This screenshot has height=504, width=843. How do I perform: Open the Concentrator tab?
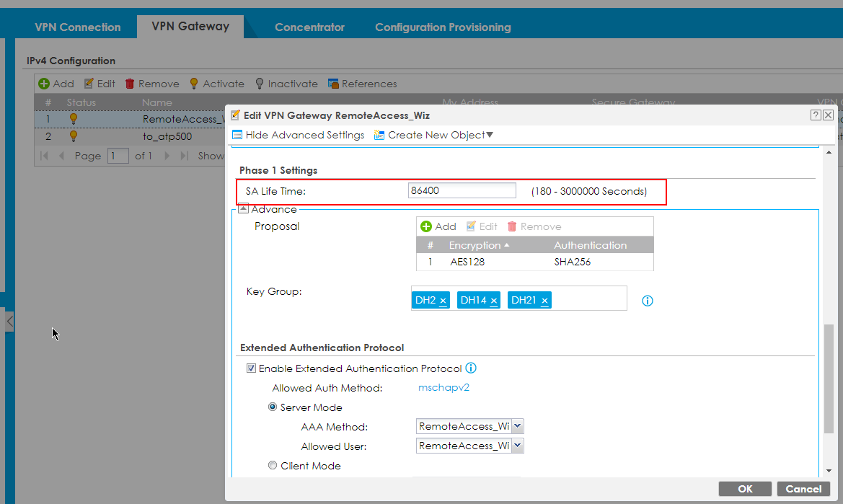(309, 27)
